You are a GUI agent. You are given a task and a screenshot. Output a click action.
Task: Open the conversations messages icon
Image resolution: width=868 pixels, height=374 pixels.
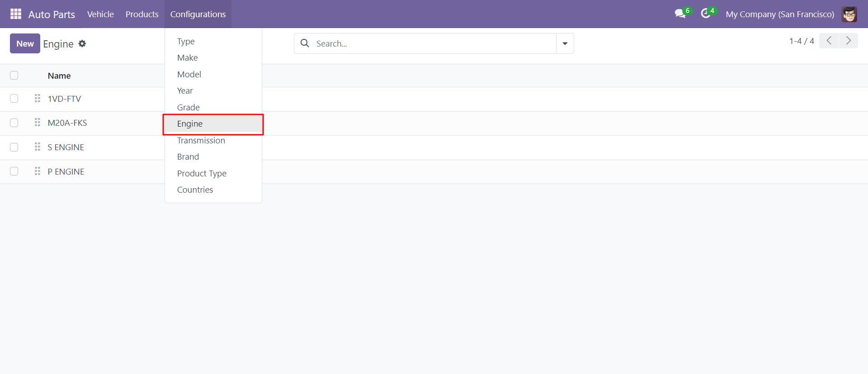click(680, 14)
